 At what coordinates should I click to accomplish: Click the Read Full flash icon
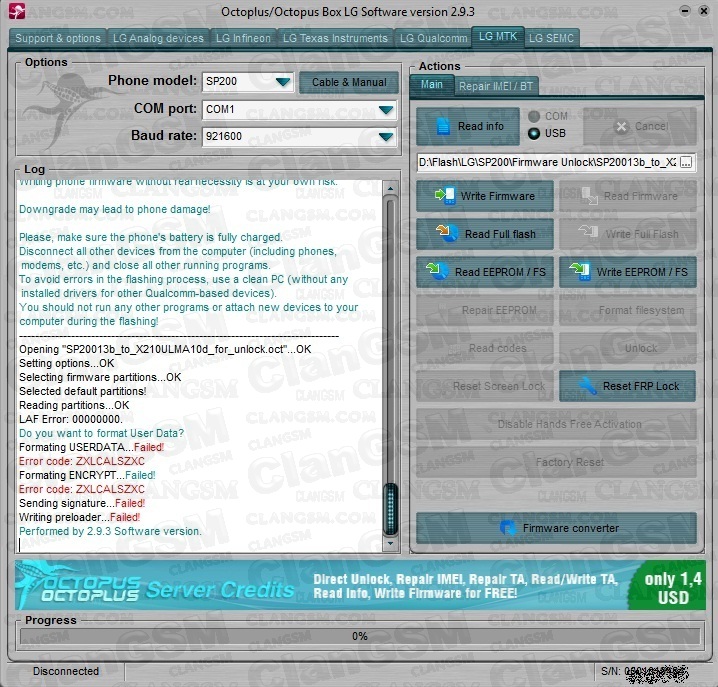click(447, 233)
